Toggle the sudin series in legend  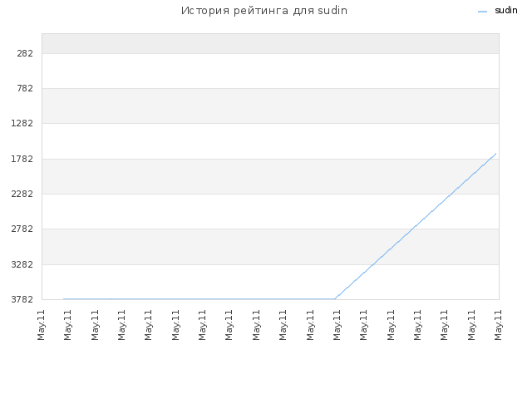click(x=506, y=11)
